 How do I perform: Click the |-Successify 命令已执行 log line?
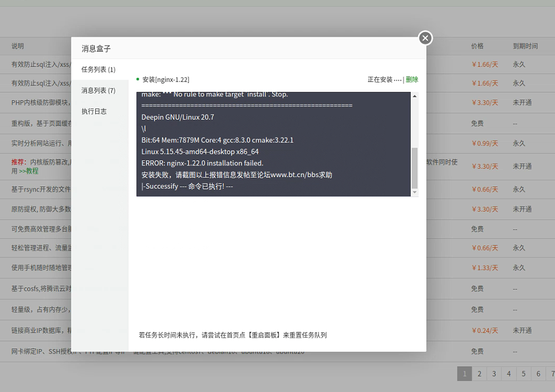coord(187,187)
